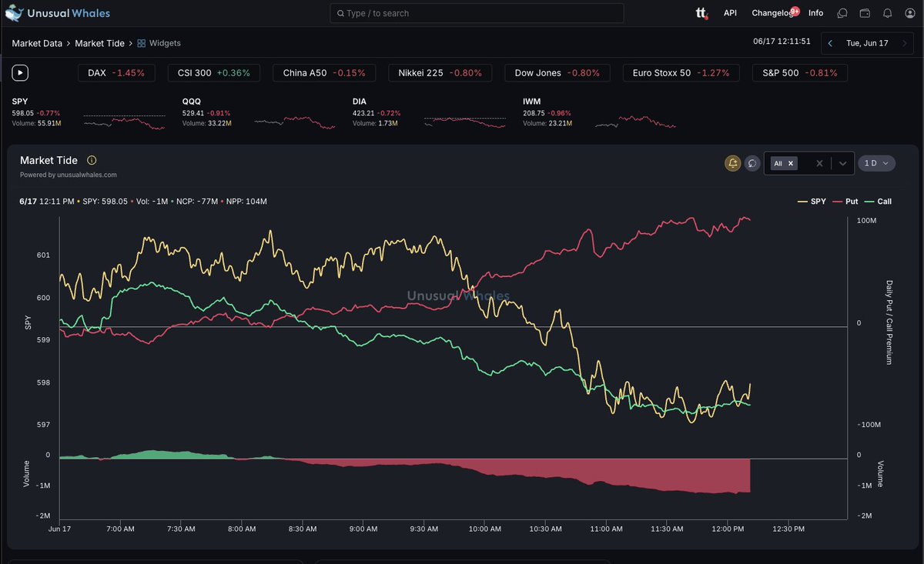Open Widgets breadcrumb link

pos(165,44)
